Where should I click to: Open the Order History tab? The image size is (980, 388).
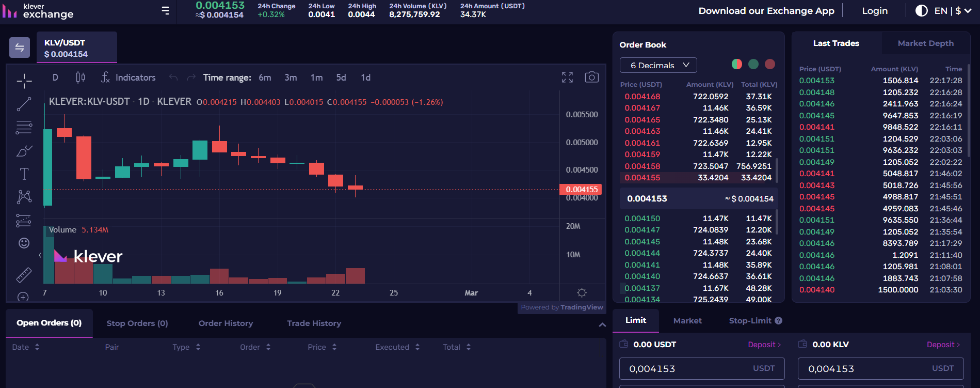[x=226, y=323]
